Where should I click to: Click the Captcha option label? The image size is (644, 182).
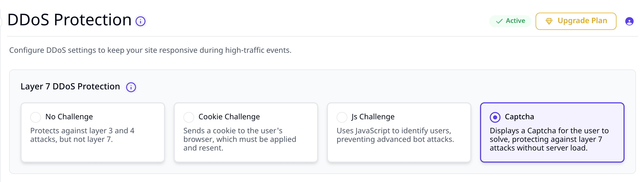pyautogui.click(x=519, y=117)
